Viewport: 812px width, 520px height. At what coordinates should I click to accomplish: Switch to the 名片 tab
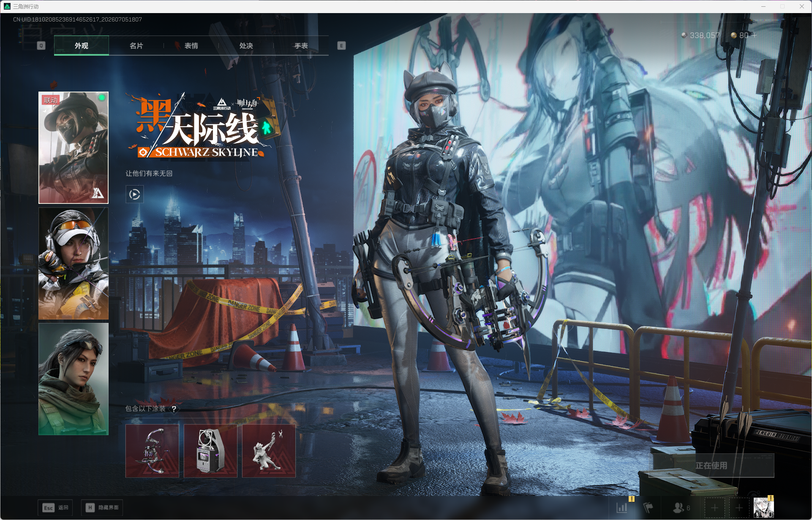click(136, 46)
